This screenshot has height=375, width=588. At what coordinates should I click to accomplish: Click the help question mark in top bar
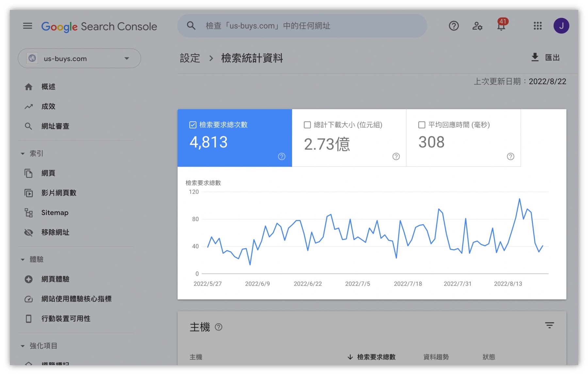[453, 26]
